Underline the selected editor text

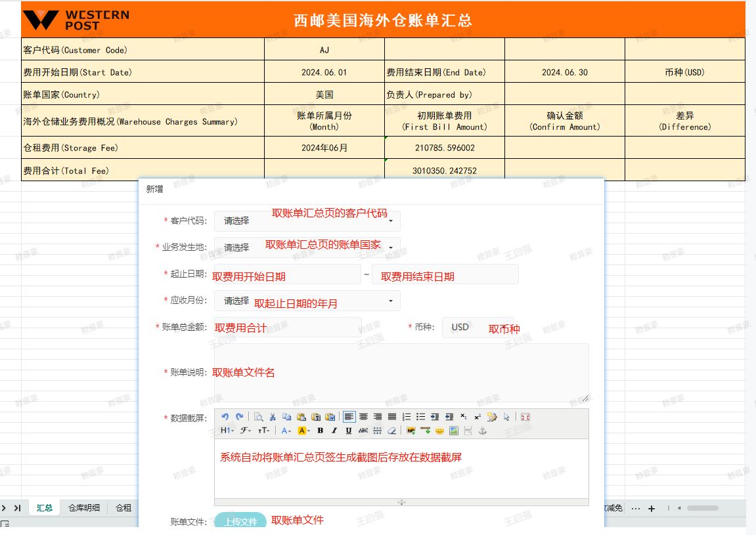(349, 431)
